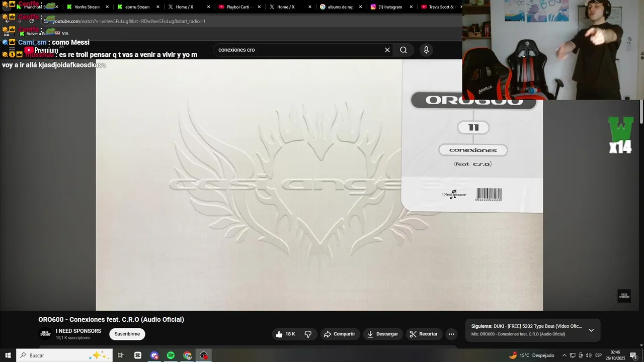Click the taskbar Buscar search box
This screenshot has width=644, height=362.
(64, 355)
